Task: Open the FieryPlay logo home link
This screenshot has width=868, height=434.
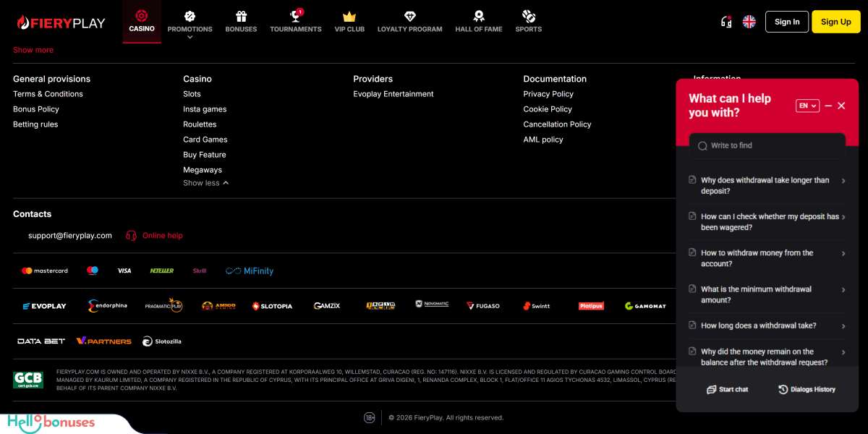Action: [x=61, y=22]
